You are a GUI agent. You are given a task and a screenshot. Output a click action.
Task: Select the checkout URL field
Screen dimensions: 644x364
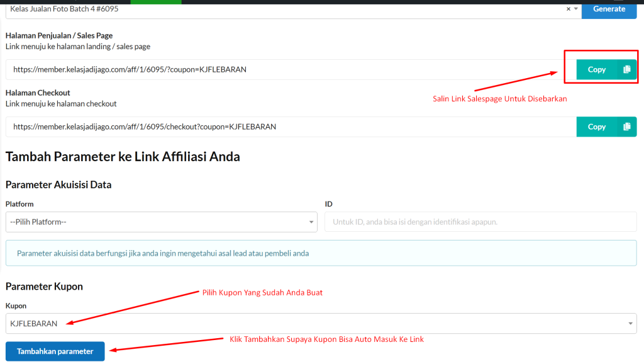(291, 127)
